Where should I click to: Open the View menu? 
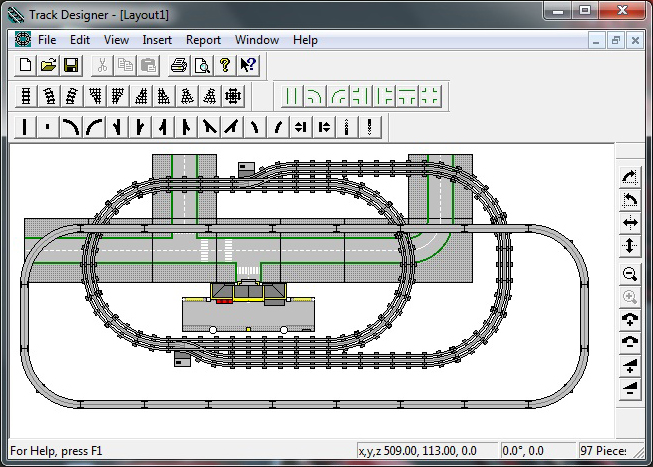(116, 40)
